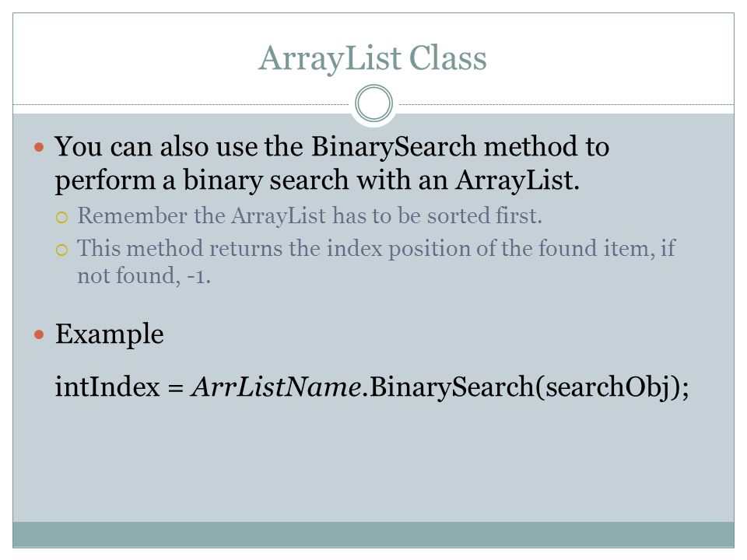Click the teal footer bar at bottom
This screenshot has width=747, height=560.
(373, 534)
